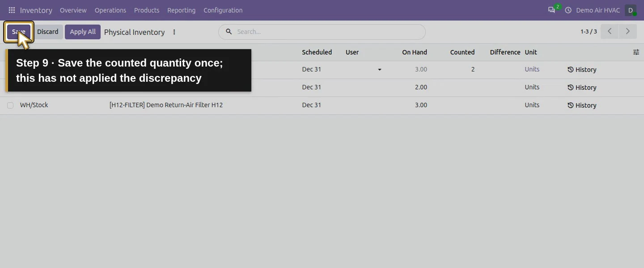Click the 3.00 on-hand value of H12-FILTER
644x268 pixels.
click(421, 105)
